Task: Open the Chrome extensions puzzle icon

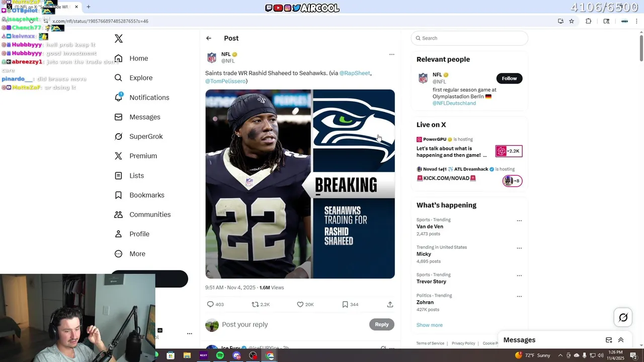Action: [x=589, y=21]
